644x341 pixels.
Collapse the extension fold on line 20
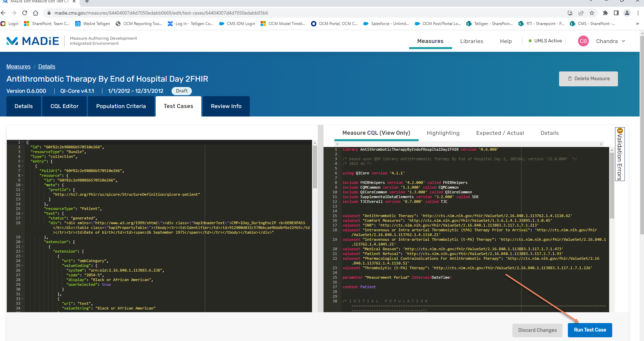pos(23,242)
